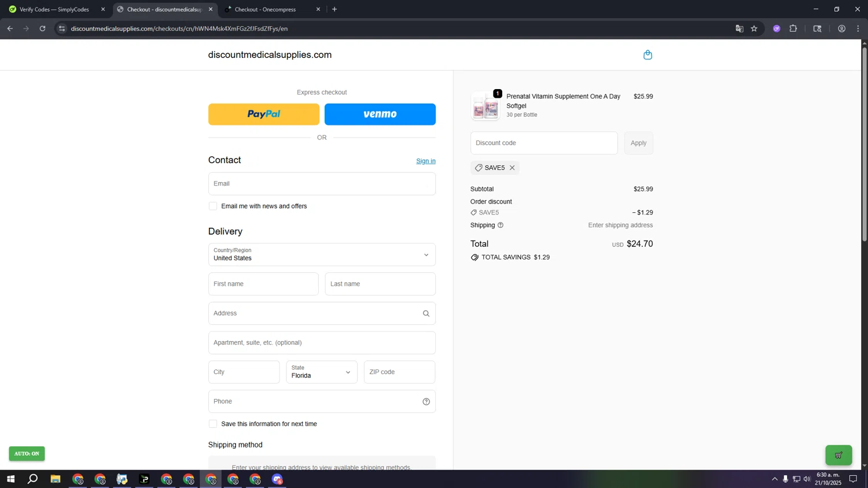
Task: Open the Chrome profile icon
Action: (842, 28)
